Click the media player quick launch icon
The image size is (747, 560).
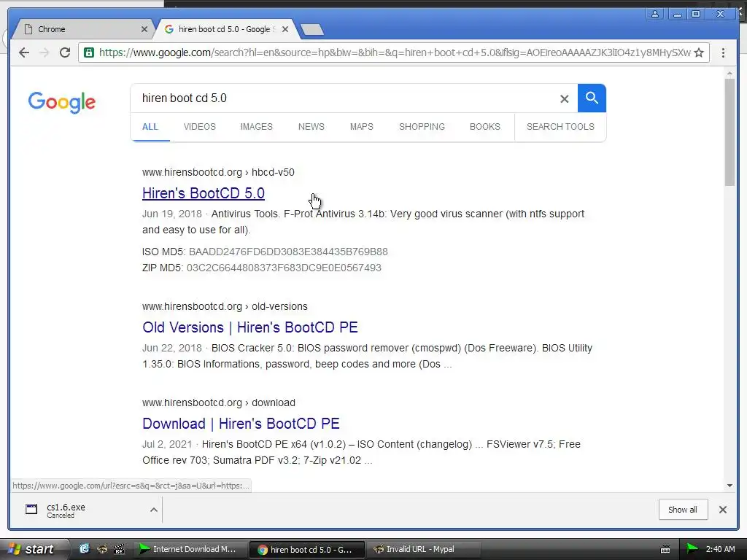[x=119, y=549]
